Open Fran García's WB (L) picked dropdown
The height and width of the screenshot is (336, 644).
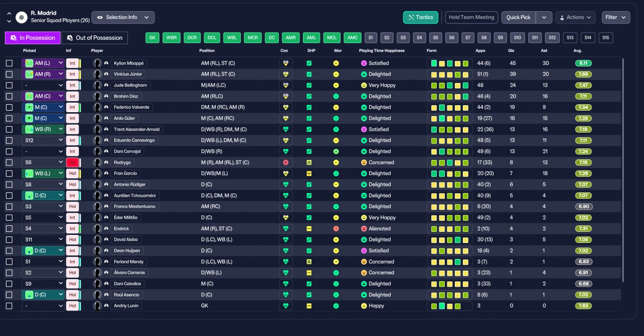click(43, 174)
